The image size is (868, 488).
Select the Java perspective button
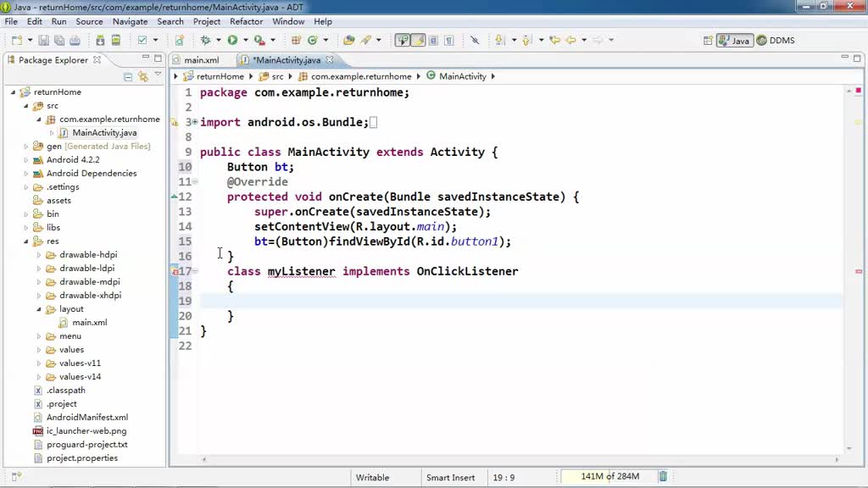coord(735,41)
